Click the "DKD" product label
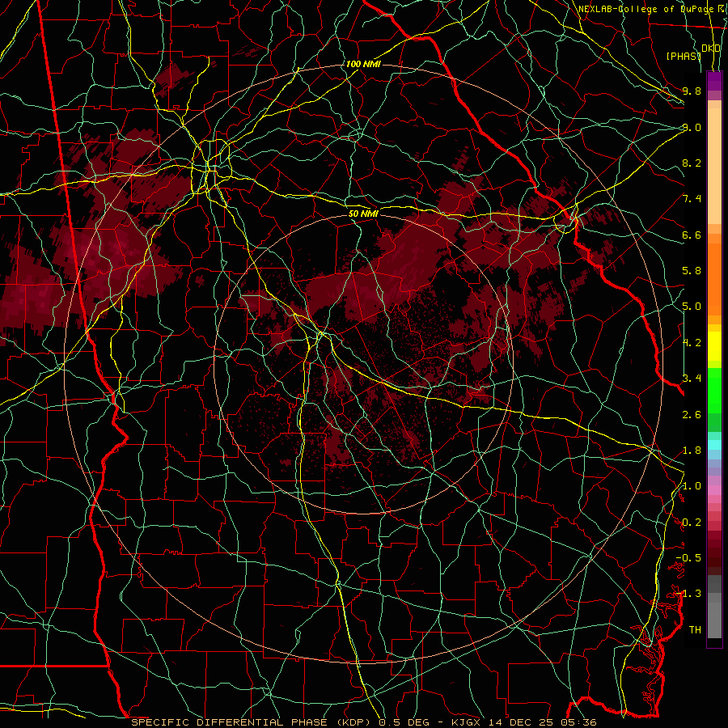 click(x=711, y=49)
